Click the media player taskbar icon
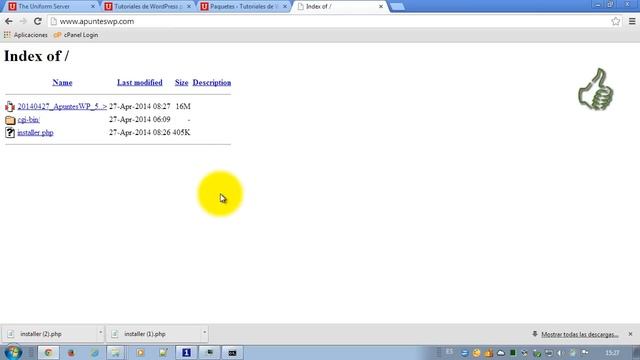This screenshot has width=640, height=360. click(140, 353)
